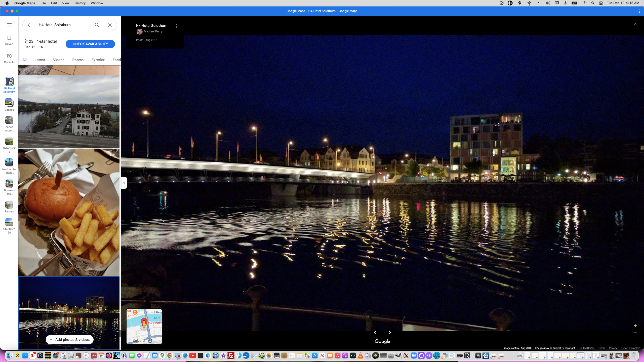
Task: Click the minimap of Solothurn
Action: (144, 326)
